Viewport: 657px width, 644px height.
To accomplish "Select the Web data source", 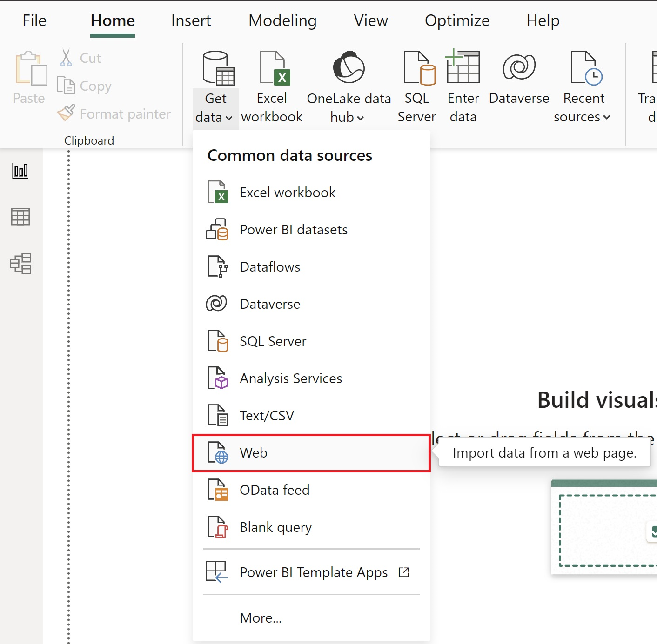I will click(311, 453).
